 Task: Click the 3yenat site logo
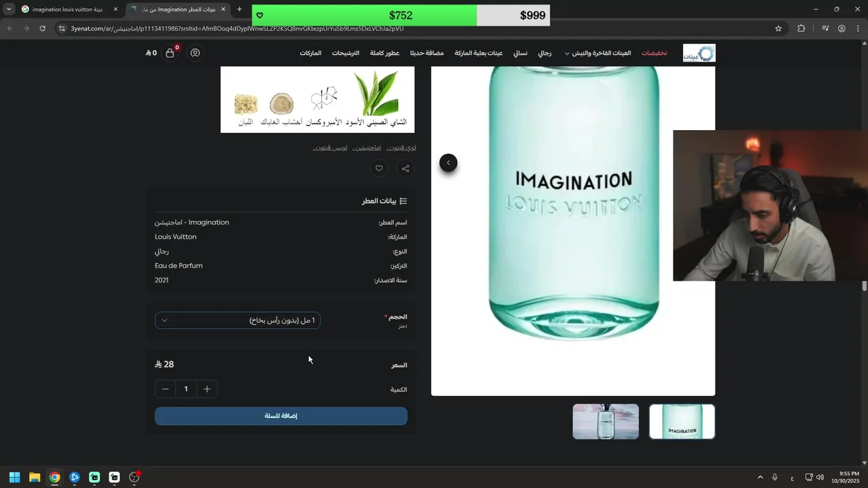pyautogui.click(x=699, y=53)
